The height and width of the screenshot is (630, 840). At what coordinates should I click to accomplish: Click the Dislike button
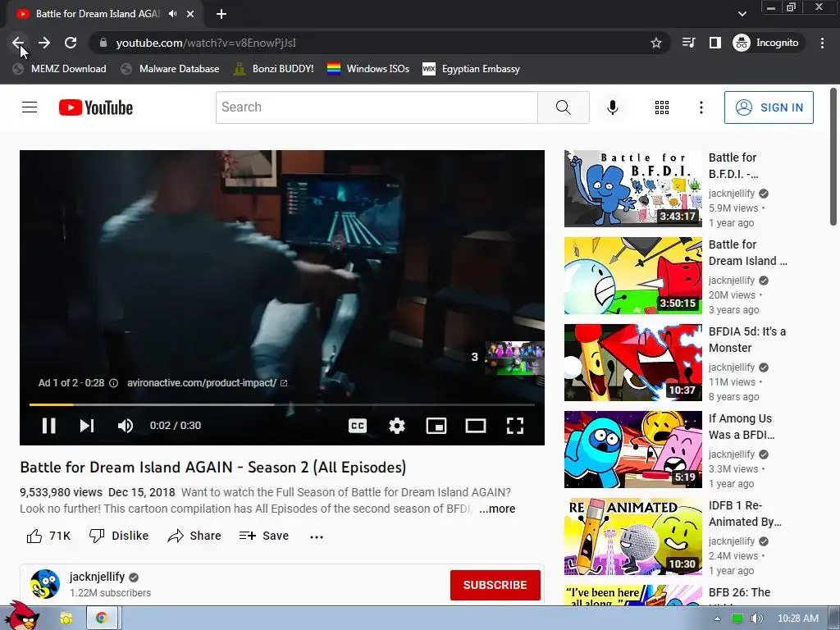[119, 536]
